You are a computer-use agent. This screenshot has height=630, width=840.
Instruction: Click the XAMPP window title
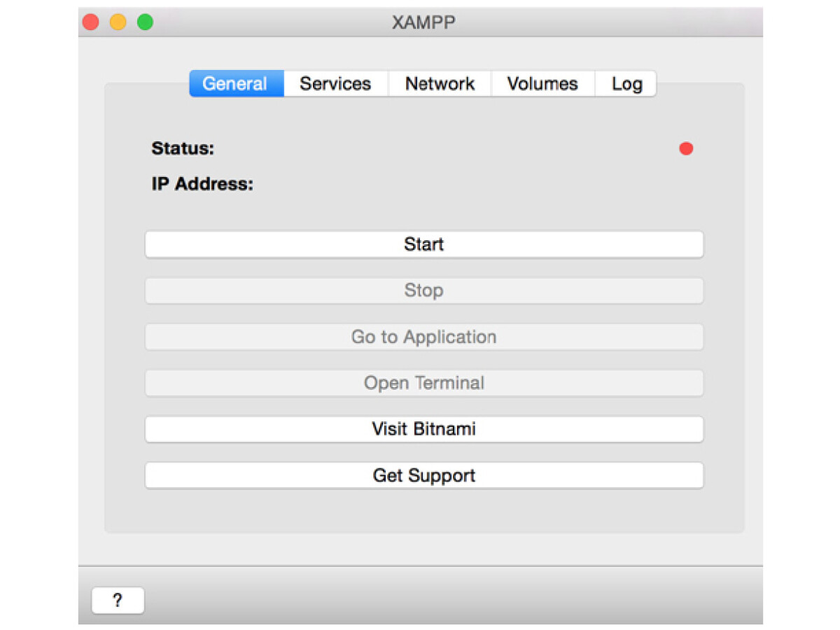pyautogui.click(x=423, y=22)
